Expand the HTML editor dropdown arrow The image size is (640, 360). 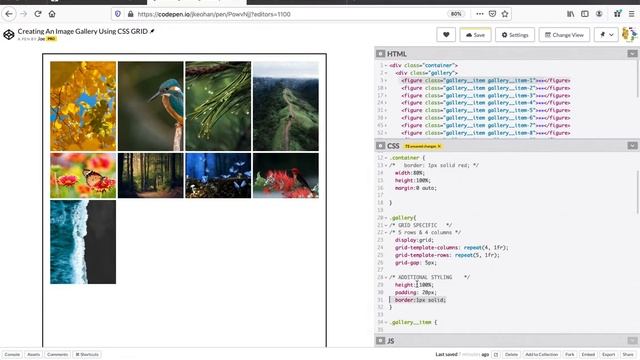(x=632, y=53)
